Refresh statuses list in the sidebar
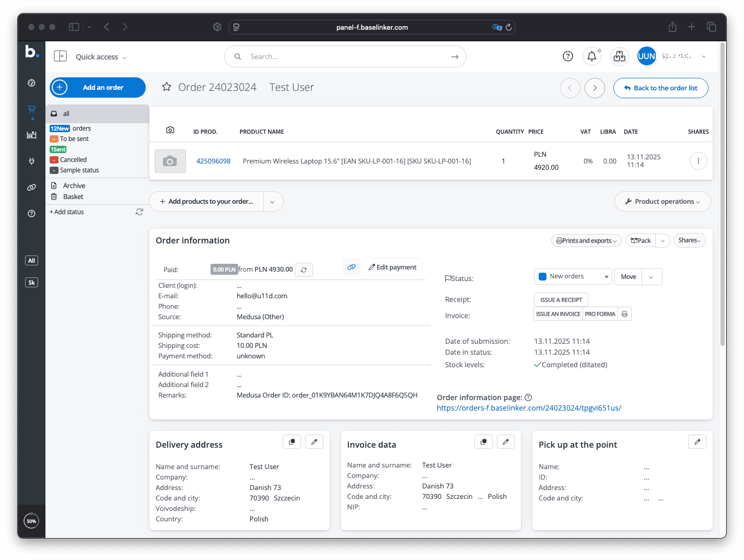 point(140,212)
